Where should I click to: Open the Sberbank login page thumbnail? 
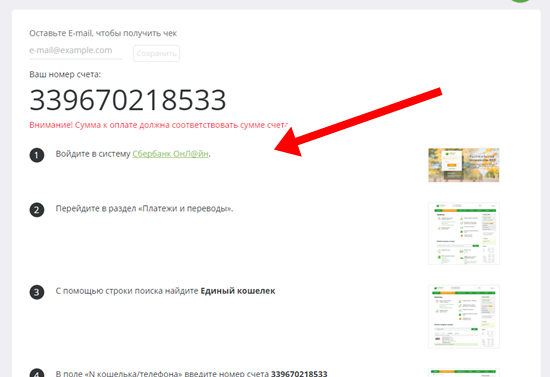[464, 165]
